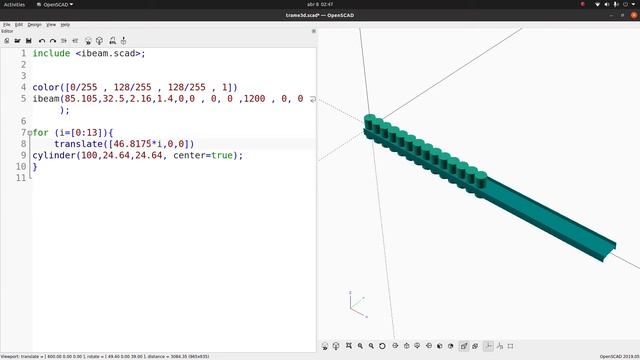Screen dimensions: 640x360
Task: Open the View menu
Action: (x=51, y=25)
